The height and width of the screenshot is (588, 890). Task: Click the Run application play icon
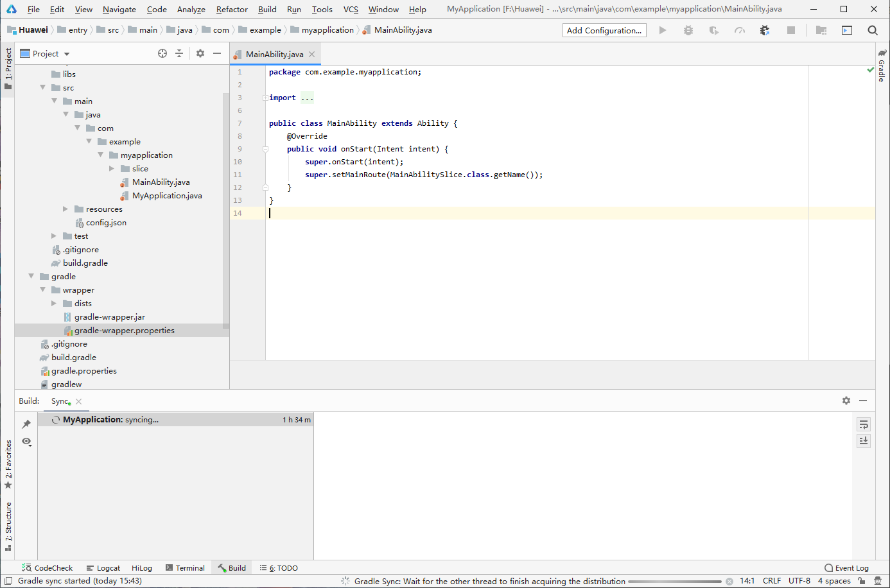[x=663, y=30]
